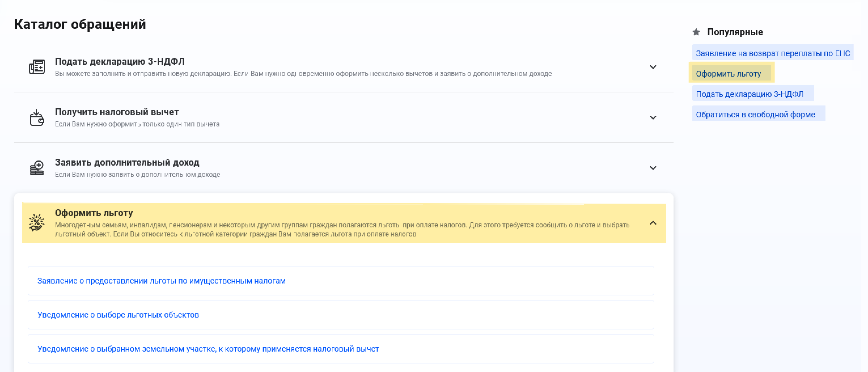Click description 'Если Вам нужно заявить о дополнительном доходе'
868x372 pixels.
pos(137,175)
